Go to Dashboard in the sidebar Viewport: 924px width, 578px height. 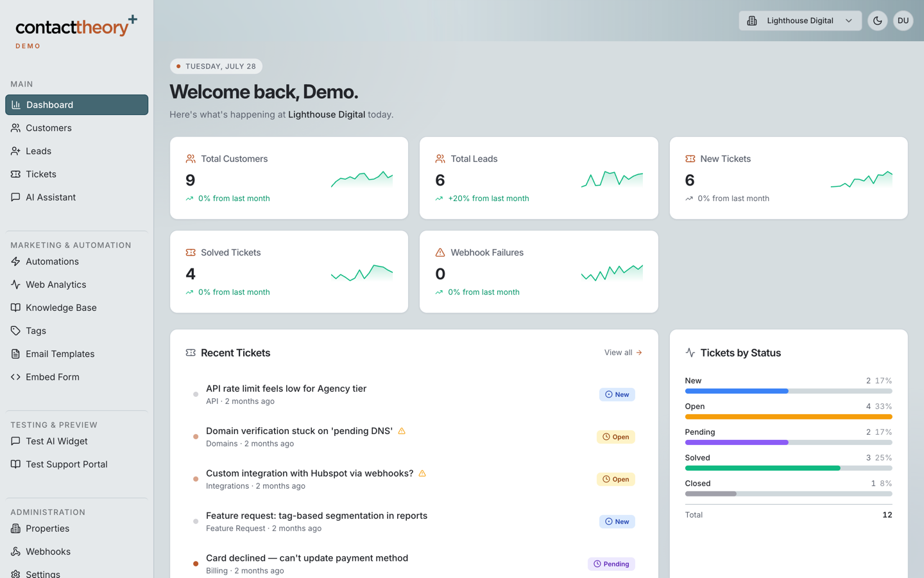pyautogui.click(x=76, y=105)
